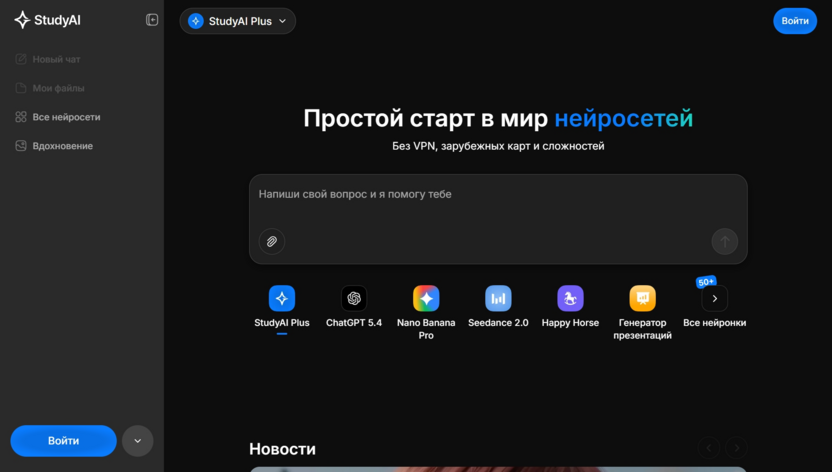Screen dimensions: 832x472
Task: Click the 50+ badge
Action: (x=706, y=282)
